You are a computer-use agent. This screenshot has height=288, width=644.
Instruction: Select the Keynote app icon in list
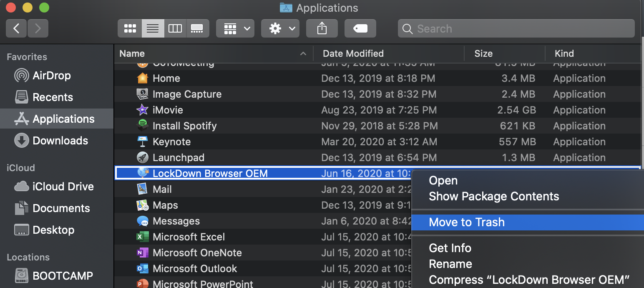(142, 141)
